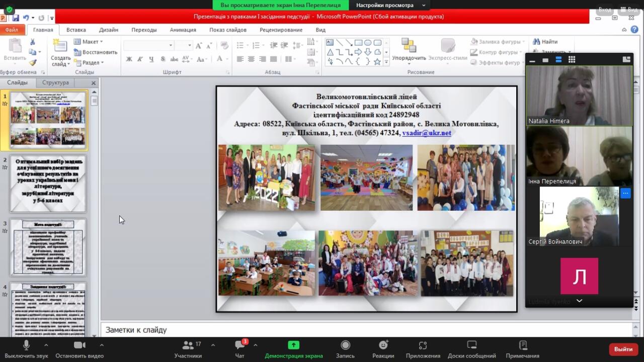Toggle bold Ж formatting
The height and width of the screenshot is (362, 644).
129,59
